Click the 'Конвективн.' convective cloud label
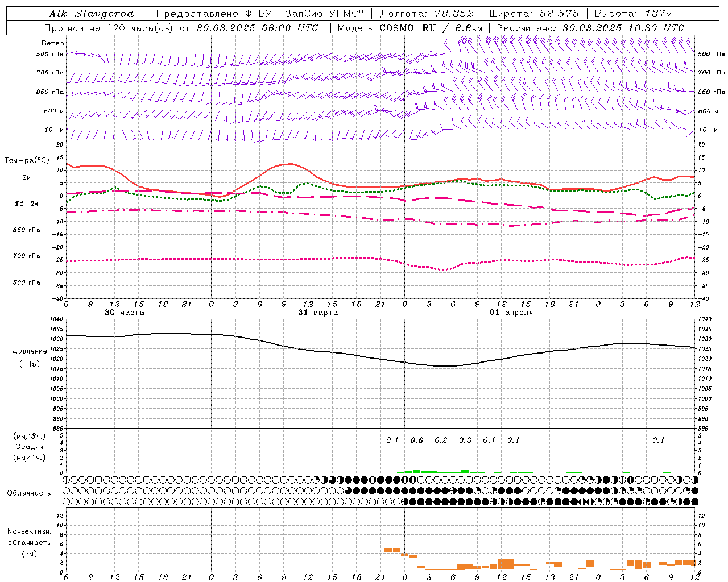 29,531
